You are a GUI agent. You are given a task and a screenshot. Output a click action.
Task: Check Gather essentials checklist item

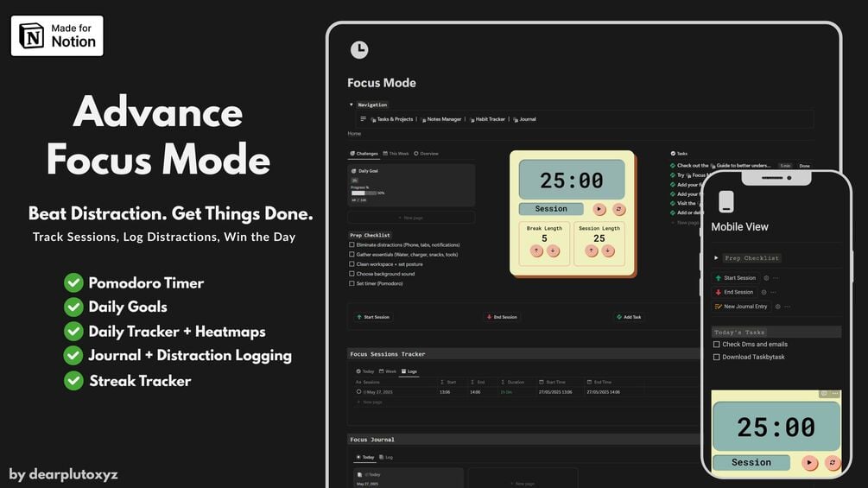click(352, 255)
